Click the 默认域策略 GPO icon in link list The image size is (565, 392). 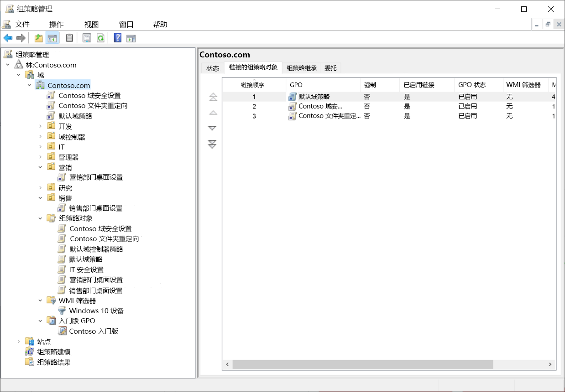[293, 97]
